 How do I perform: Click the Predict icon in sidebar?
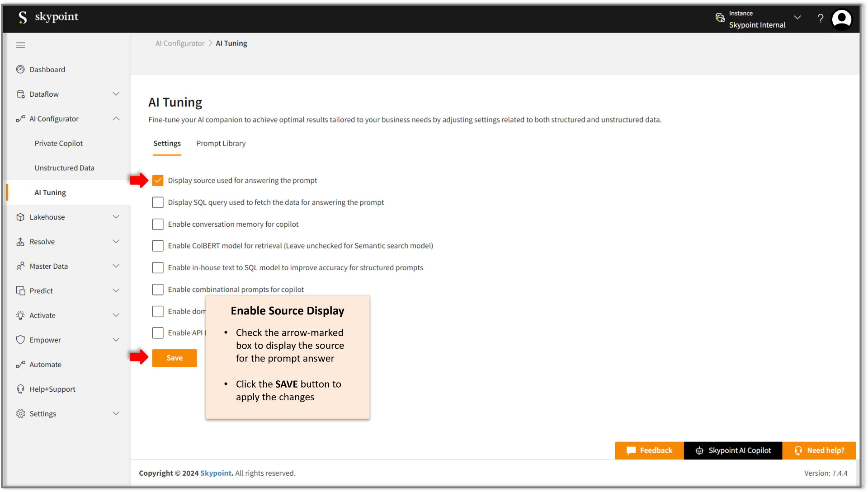click(20, 291)
